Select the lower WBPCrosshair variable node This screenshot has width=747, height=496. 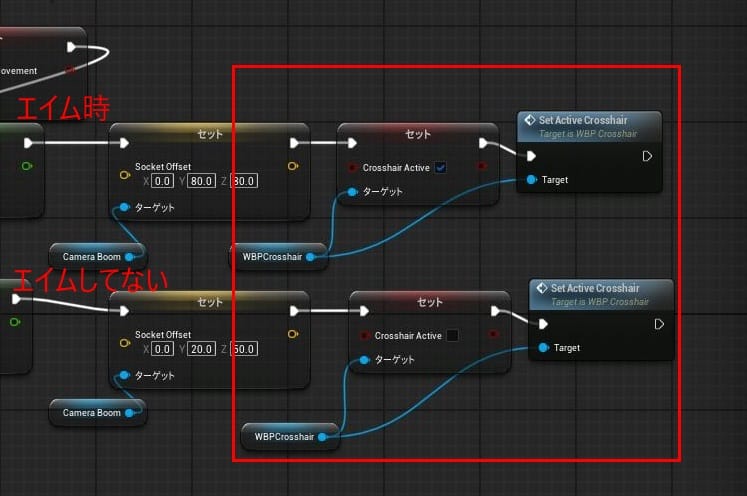pyautogui.click(x=291, y=436)
